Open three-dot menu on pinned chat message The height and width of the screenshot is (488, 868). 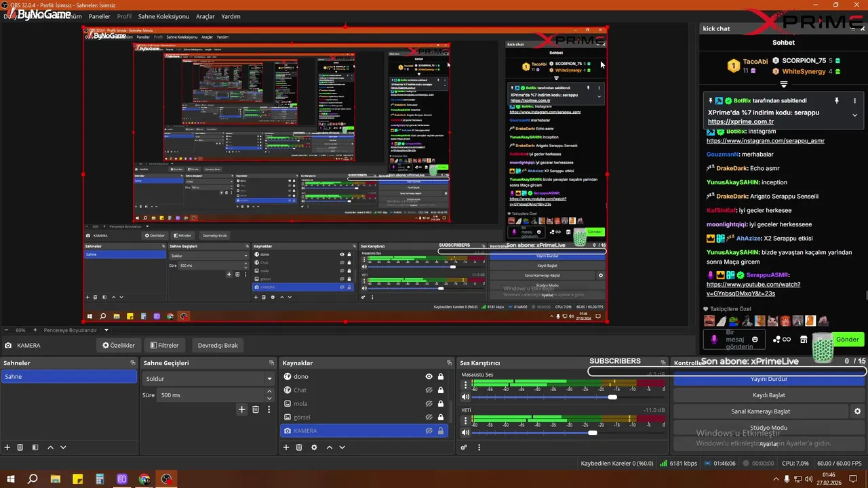pyautogui.click(x=854, y=100)
